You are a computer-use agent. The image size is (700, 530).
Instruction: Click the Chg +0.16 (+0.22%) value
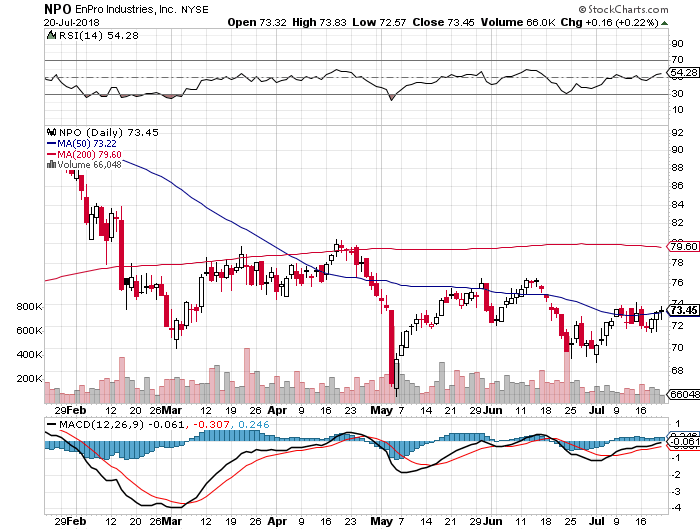point(609,22)
